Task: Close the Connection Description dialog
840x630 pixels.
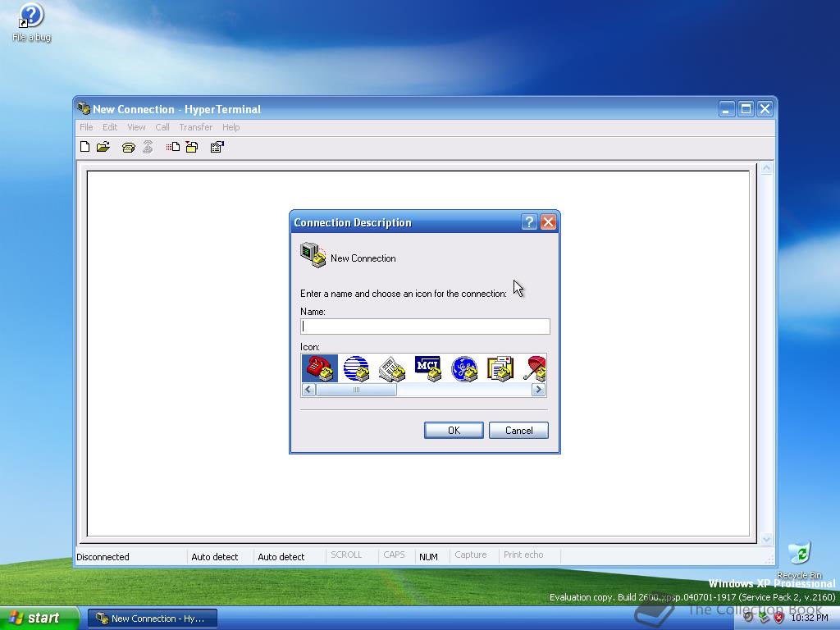Action: tap(548, 221)
